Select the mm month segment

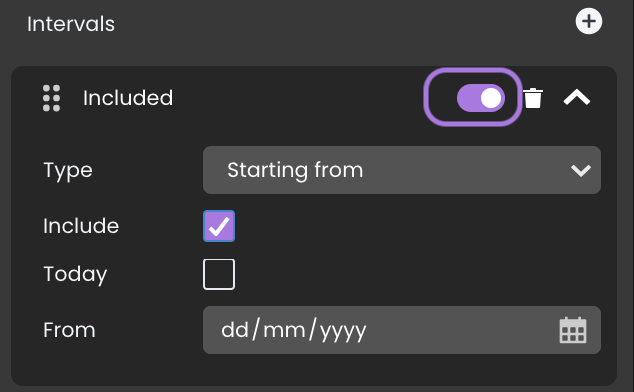(x=284, y=330)
